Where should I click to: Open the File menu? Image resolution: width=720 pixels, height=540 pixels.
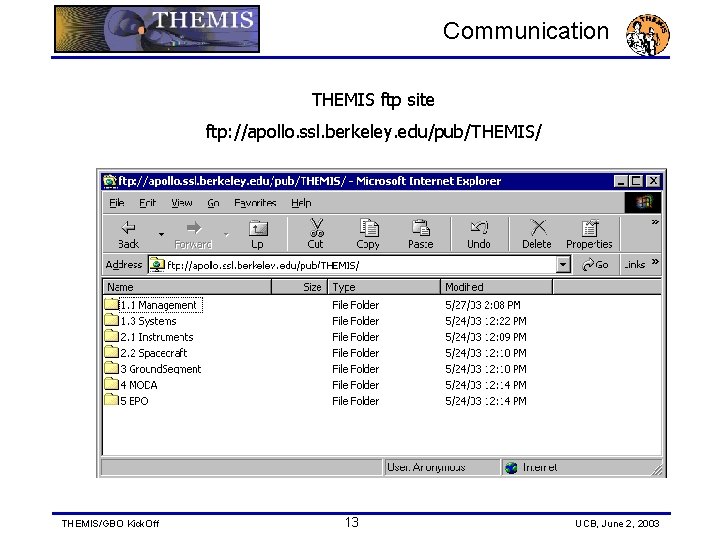[x=117, y=202]
